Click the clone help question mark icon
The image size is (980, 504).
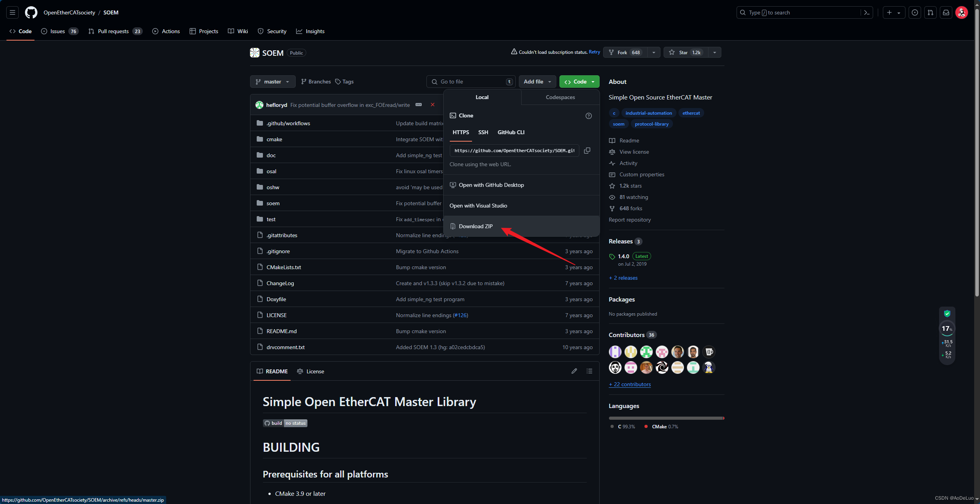click(x=589, y=116)
